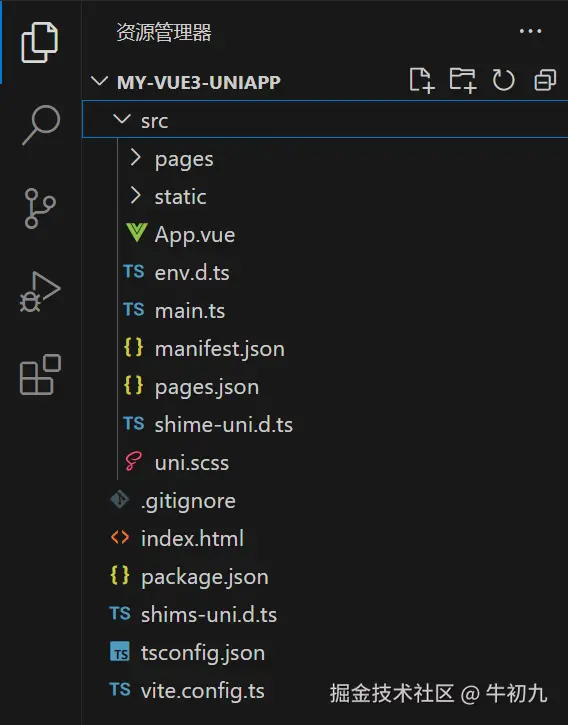This screenshot has width=568, height=725.
Task: Expand the static folder chevron
Action: coord(135,196)
